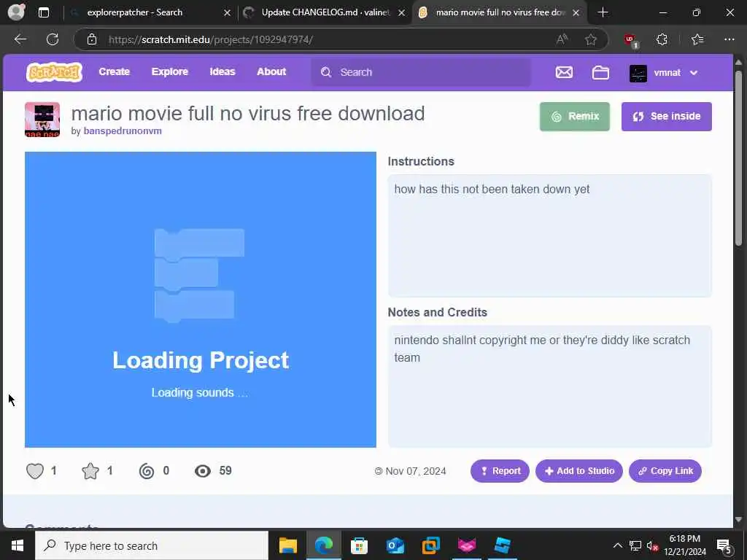The width and height of the screenshot is (747, 560).
Task: Open the pink cat-face app on taskbar
Action: click(x=466, y=545)
